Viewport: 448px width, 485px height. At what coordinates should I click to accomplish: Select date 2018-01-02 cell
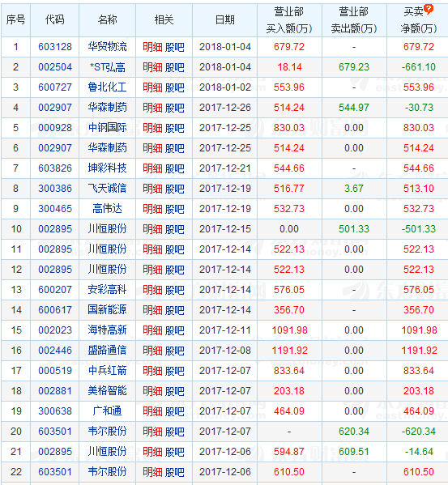(x=225, y=87)
